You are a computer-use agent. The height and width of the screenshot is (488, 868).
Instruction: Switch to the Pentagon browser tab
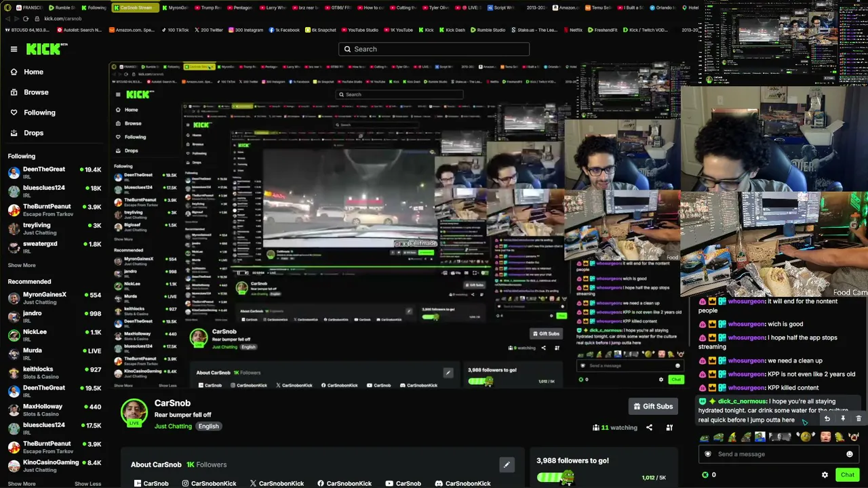pos(240,7)
